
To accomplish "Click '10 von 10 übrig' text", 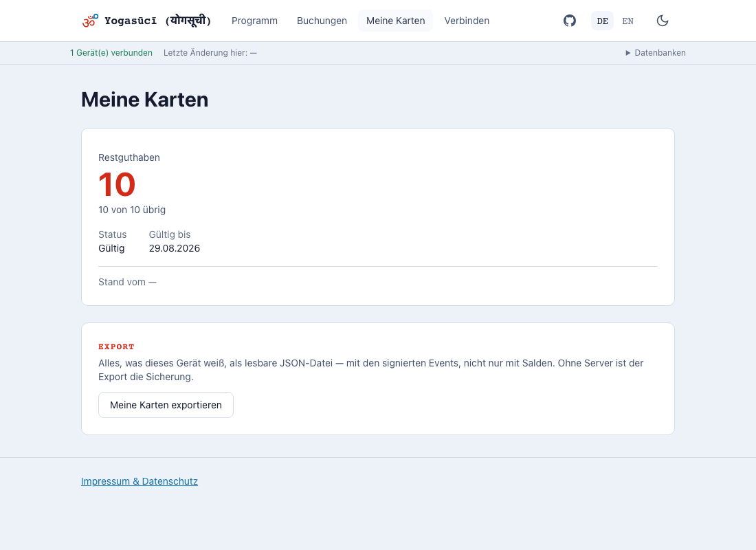I will 132,210.
